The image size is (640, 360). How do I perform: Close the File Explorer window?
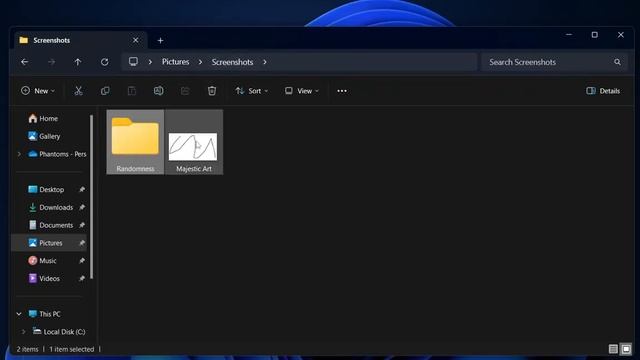[620, 35]
